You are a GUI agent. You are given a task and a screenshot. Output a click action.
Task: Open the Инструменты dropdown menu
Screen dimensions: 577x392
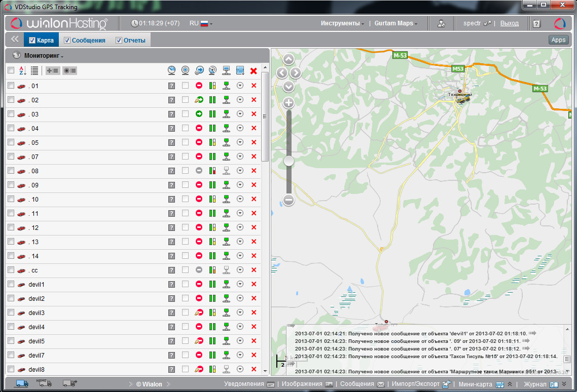(x=342, y=23)
